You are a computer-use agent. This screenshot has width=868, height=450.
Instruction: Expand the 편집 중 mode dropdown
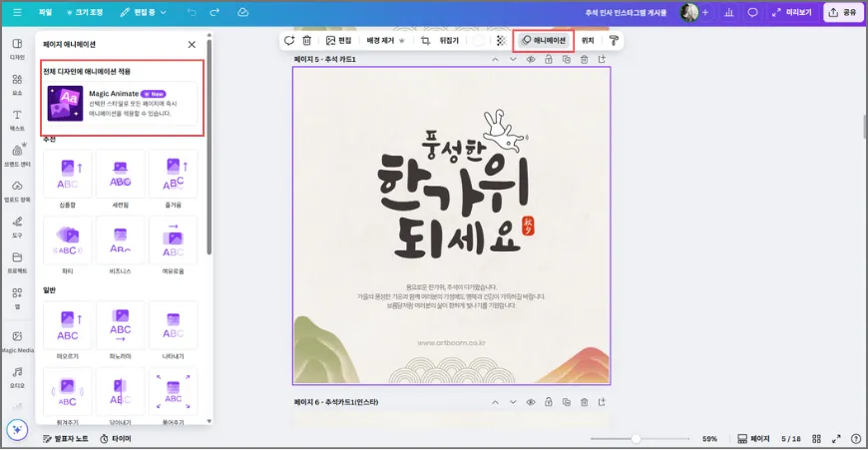(144, 12)
